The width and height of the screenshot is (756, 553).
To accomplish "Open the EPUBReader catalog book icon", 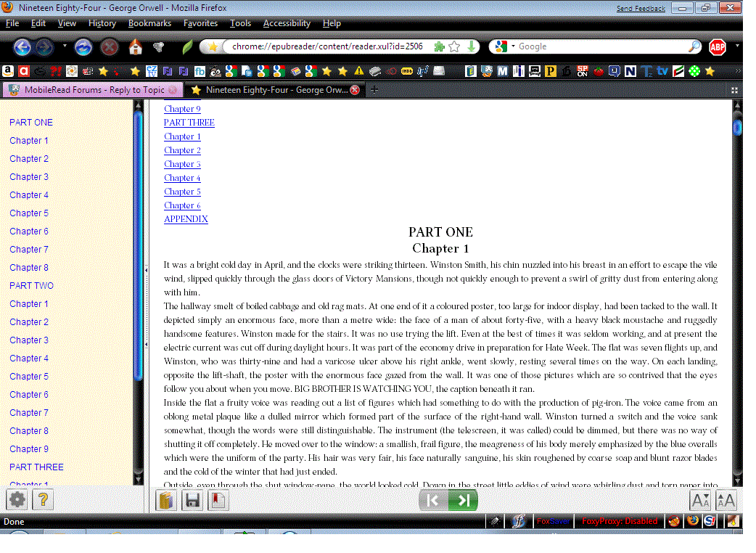I will [166, 500].
